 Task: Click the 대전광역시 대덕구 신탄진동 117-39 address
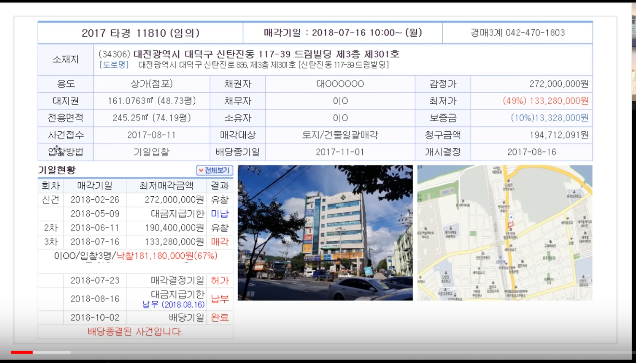tap(266, 54)
